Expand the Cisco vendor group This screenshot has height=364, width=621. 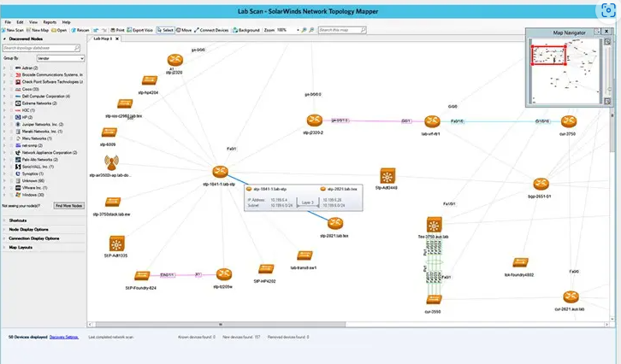click(4, 89)
